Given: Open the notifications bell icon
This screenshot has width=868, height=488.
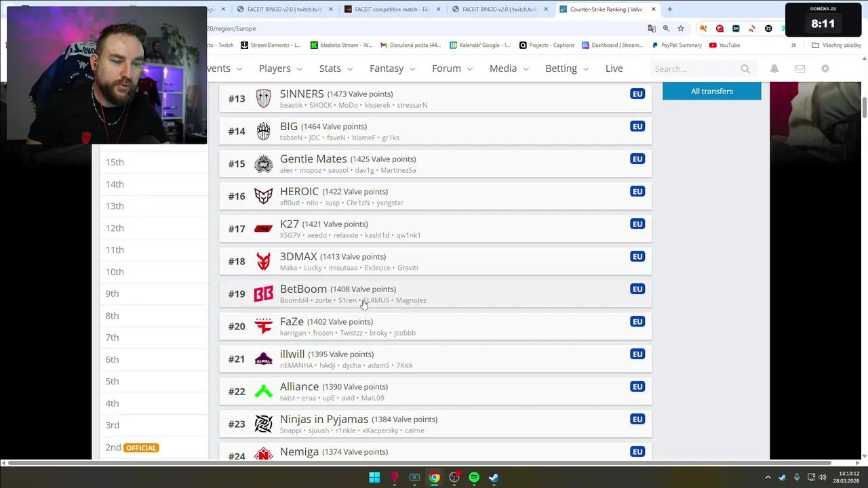Looking at the screenshot, I should pyautogui.click(x=774, y=68).
